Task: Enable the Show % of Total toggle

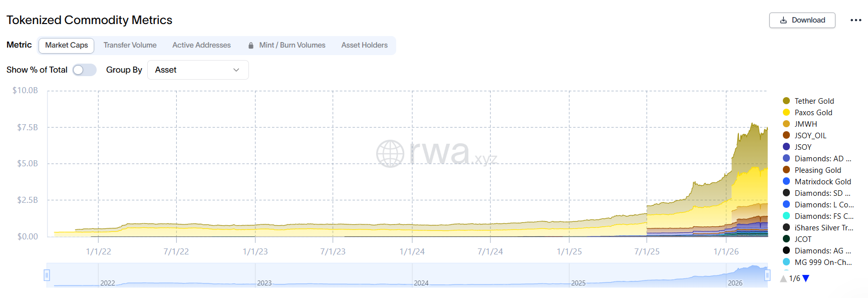Action: click(x=84, y=70)
